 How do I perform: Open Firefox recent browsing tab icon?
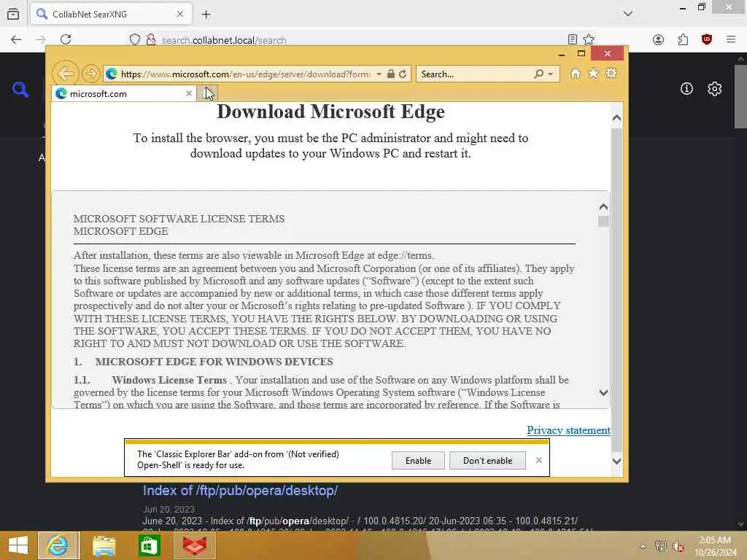pos(13,15)
